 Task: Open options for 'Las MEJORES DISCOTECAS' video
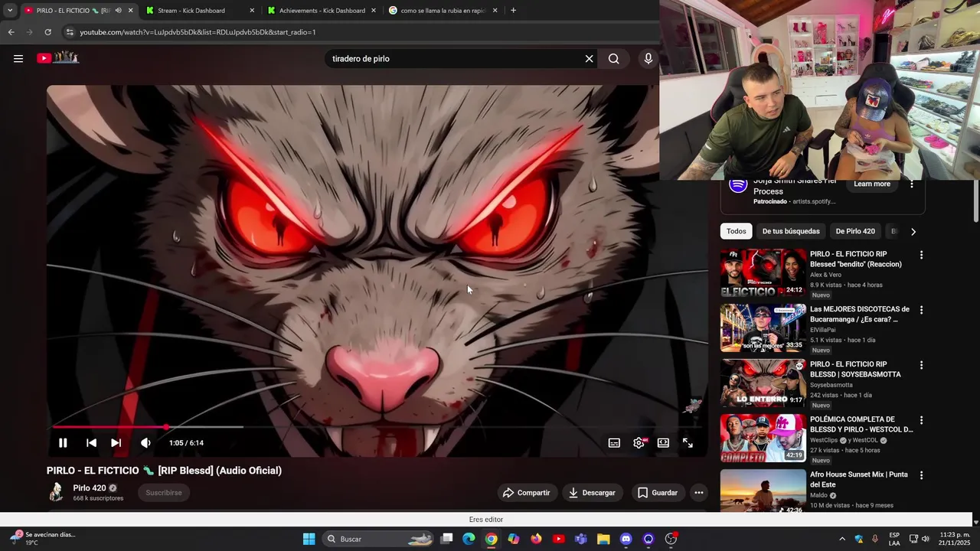(x=921, y=310)
